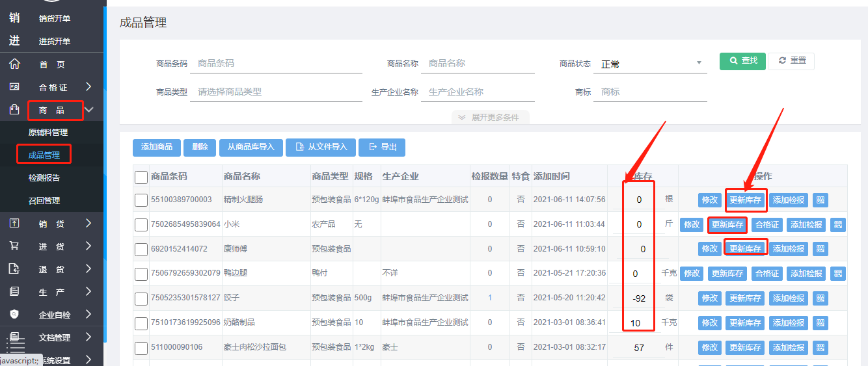This screenshot has width=868, height=366.
Task: Click the QR code icon for 饺子 row
Action: coord(820,298)
